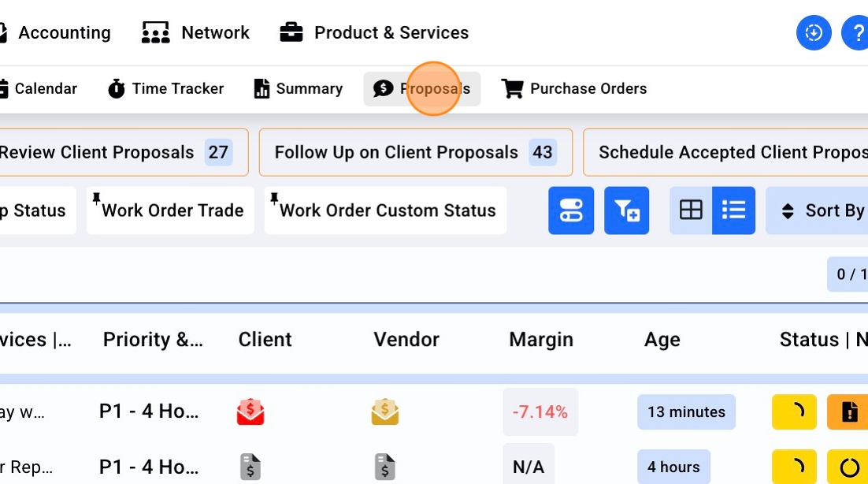This screenshot has height=484, width=868.
Task: Click Follow Up on Client Proposals button
Action: coord(415,152)
